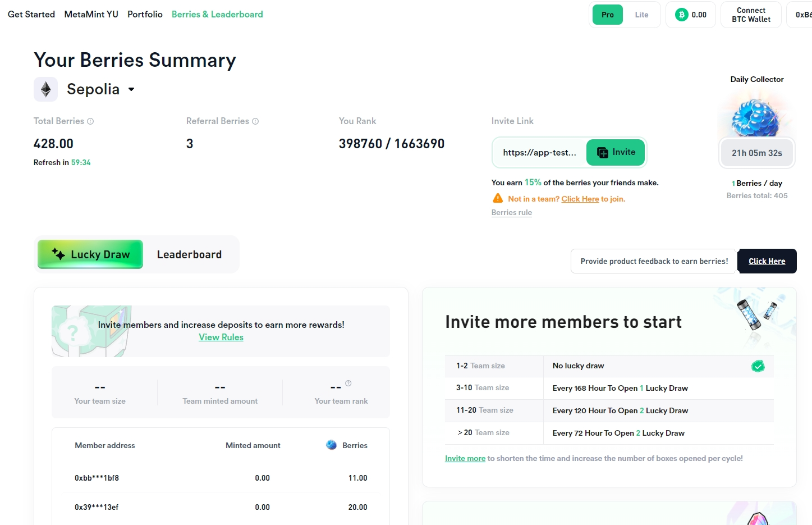Viewport: 812px width, 525px height.
Task: Open the Portfolio menu item
Action: pos(145,14)
